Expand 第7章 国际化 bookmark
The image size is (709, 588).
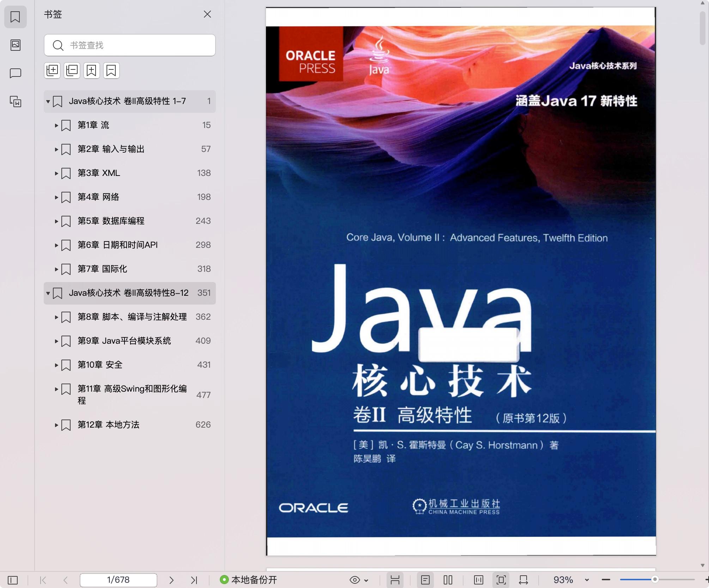(56, 269)
